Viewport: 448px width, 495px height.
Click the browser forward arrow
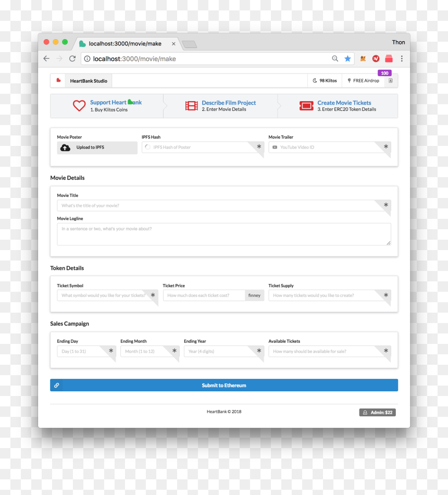(x=59, y=59)
